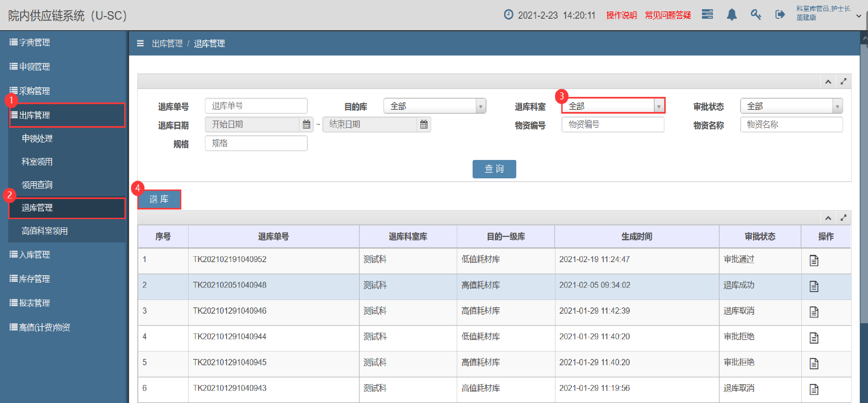Click the 查询 search button

coord(494,169)
